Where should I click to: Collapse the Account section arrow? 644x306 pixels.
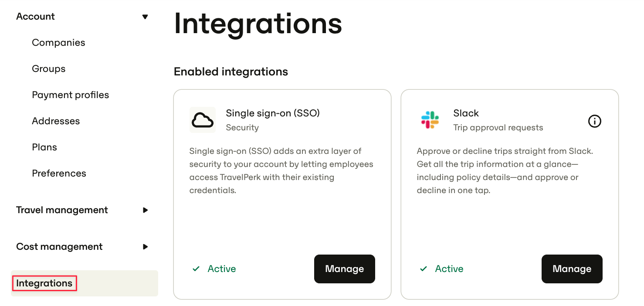click(145, 17)
